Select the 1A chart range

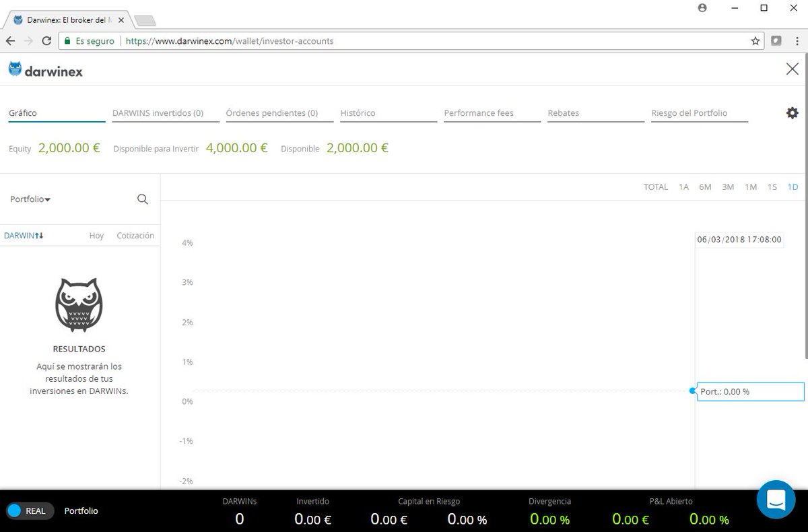pyautogui.click(x=683, y=187)
